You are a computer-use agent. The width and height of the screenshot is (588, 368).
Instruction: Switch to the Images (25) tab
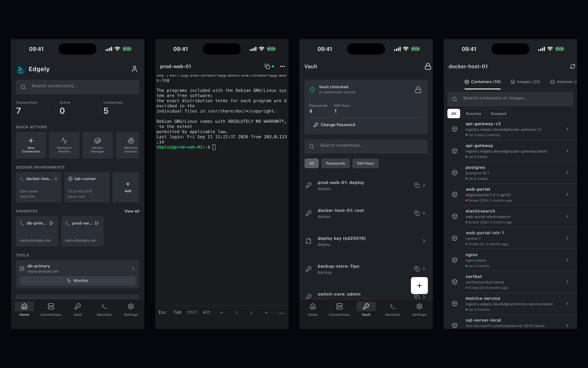click(x=525, y=82)
